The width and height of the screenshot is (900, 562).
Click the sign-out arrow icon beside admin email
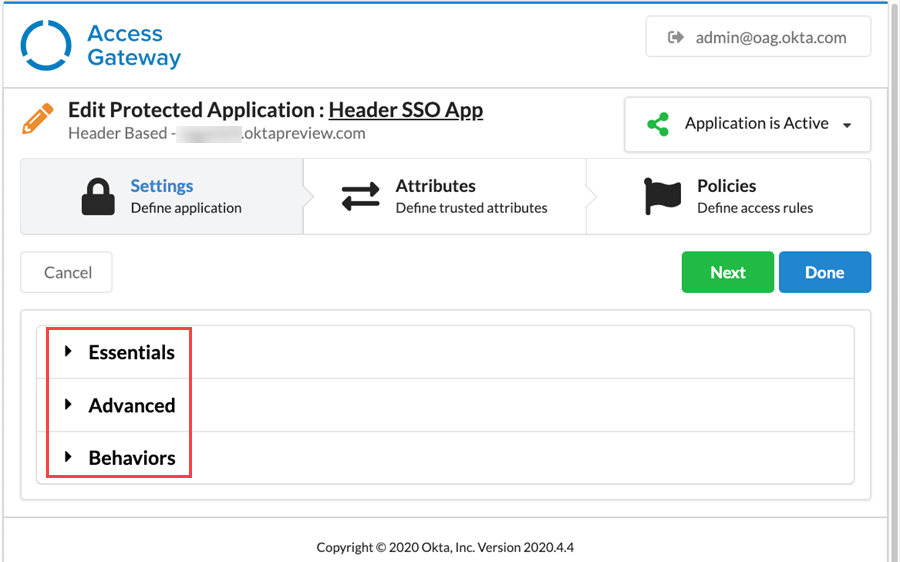click(x=676, y=38)
